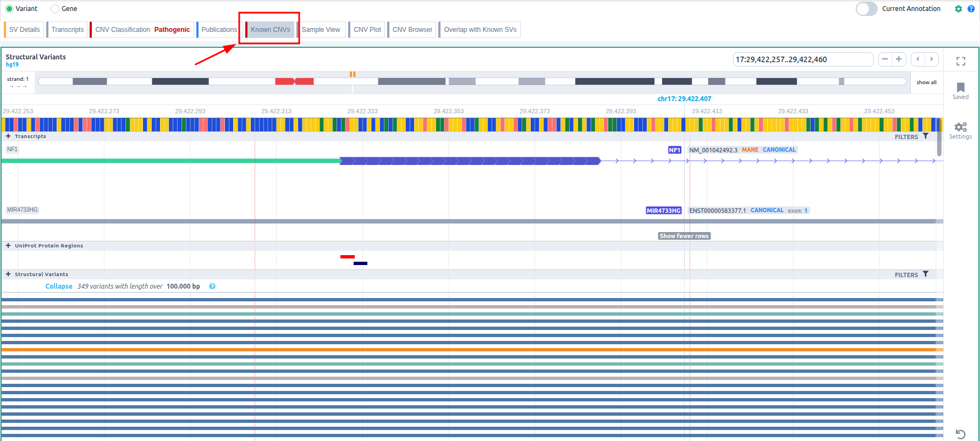
Task: Select the Gene radio button
Action: click(55, 9)
